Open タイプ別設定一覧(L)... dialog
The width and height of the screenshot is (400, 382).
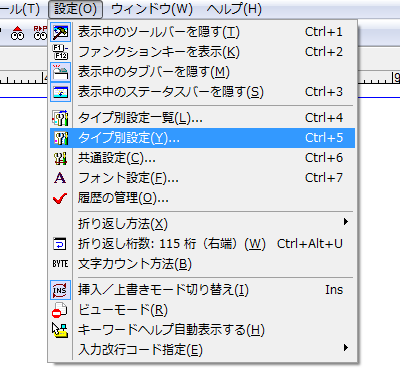coord(202,118)
